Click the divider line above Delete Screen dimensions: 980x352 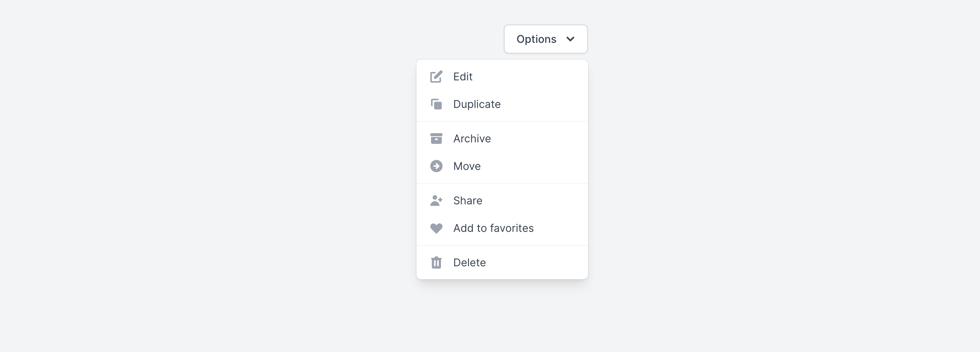tap(502, 245)
